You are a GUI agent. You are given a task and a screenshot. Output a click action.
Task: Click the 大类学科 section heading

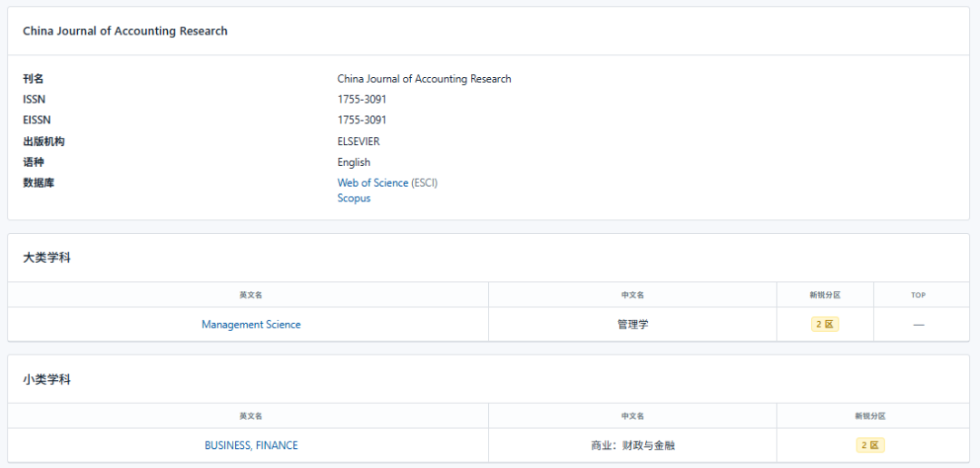tap(47, 258)
